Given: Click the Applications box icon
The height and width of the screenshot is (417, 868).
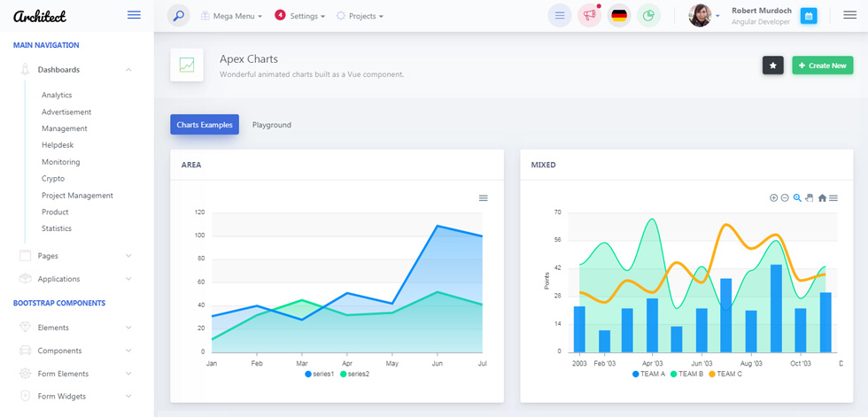Looking at the screenshot, I should 25,279.
